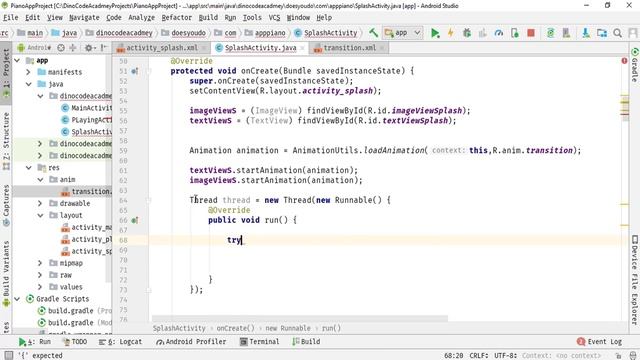640x360 pixels.
Task: Open the Run tool window button
Action: click(x=34, y=342)
